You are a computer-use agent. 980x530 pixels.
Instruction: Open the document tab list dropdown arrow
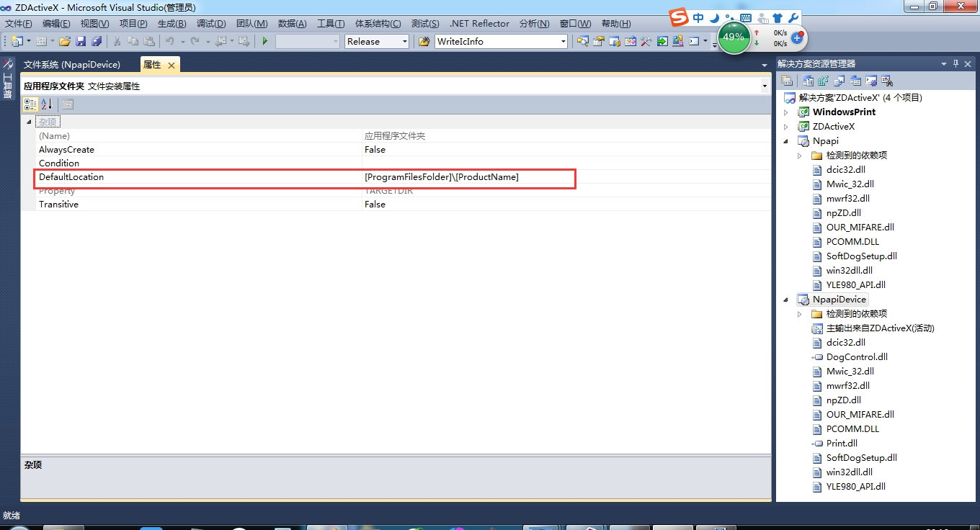click(765, 66)
